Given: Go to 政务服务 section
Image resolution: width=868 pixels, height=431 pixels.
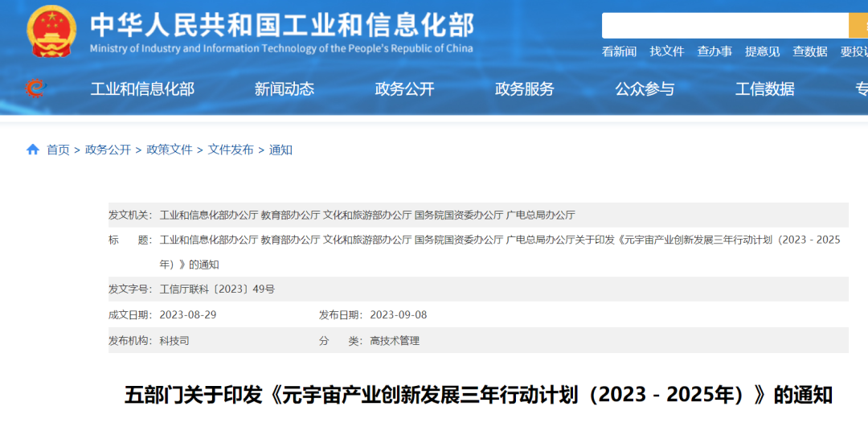Looking at the screenshot, I should click(x=525, y=89).
